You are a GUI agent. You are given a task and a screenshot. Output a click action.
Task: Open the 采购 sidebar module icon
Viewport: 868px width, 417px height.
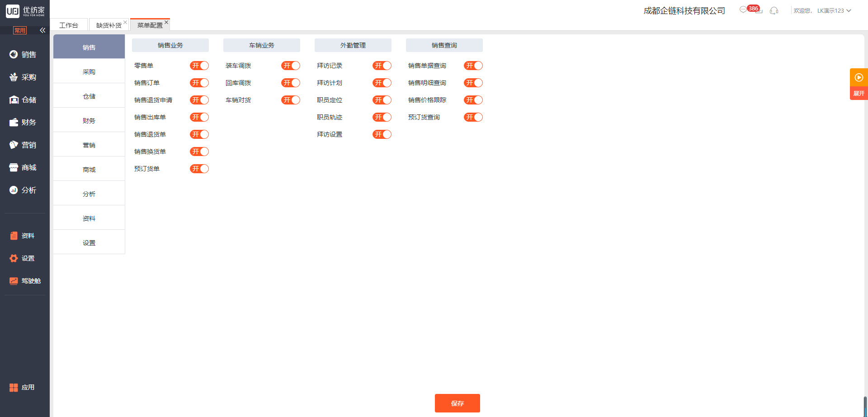[x=14, y=77]
